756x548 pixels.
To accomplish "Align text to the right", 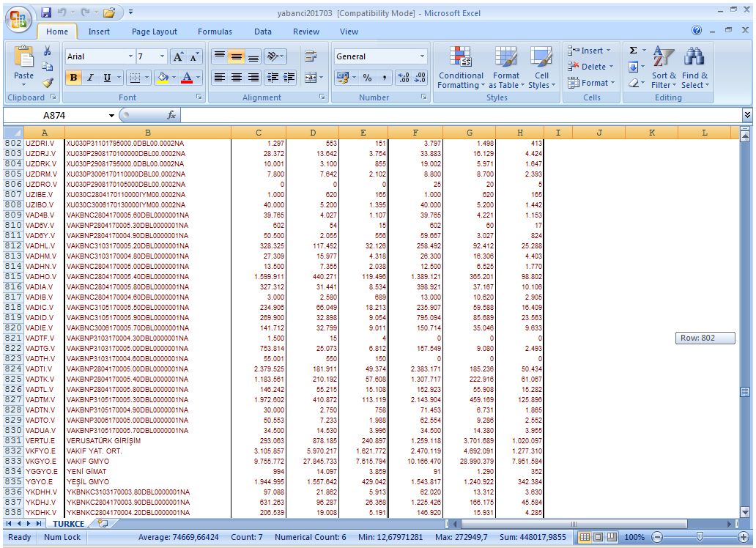I will tap(253, 77).
